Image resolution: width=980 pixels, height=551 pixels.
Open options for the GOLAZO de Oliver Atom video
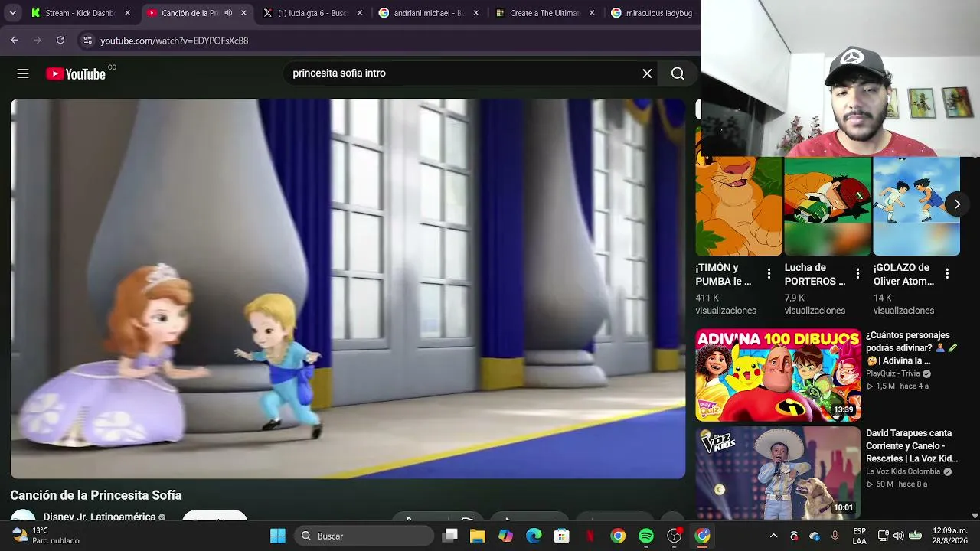click(x=947, y=274)
